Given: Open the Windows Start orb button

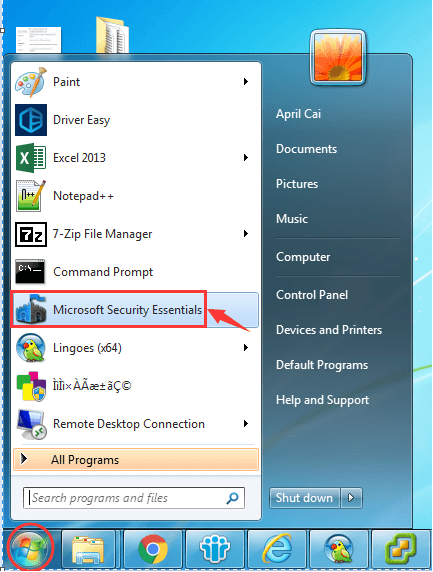Looking at the screenshot, I should [x=30, y=547].
